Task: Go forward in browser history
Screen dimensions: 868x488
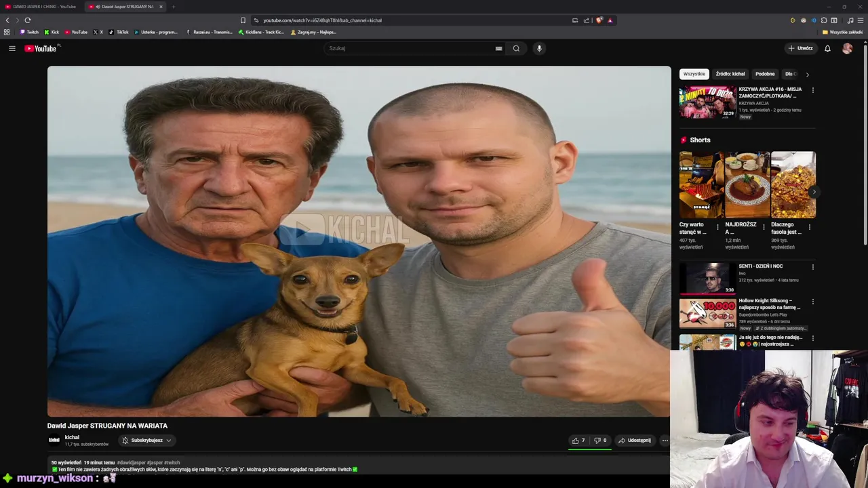Action: pos(18,20)
